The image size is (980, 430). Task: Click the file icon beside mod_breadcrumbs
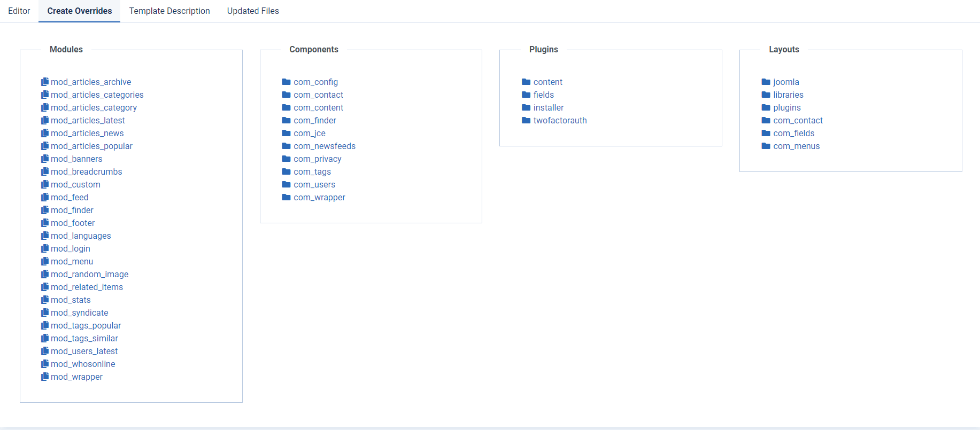tap(45, 171)
